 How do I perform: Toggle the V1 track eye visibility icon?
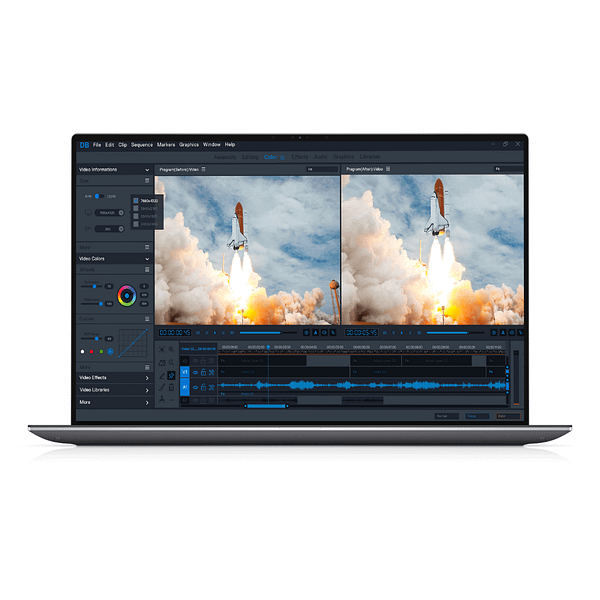195,372
